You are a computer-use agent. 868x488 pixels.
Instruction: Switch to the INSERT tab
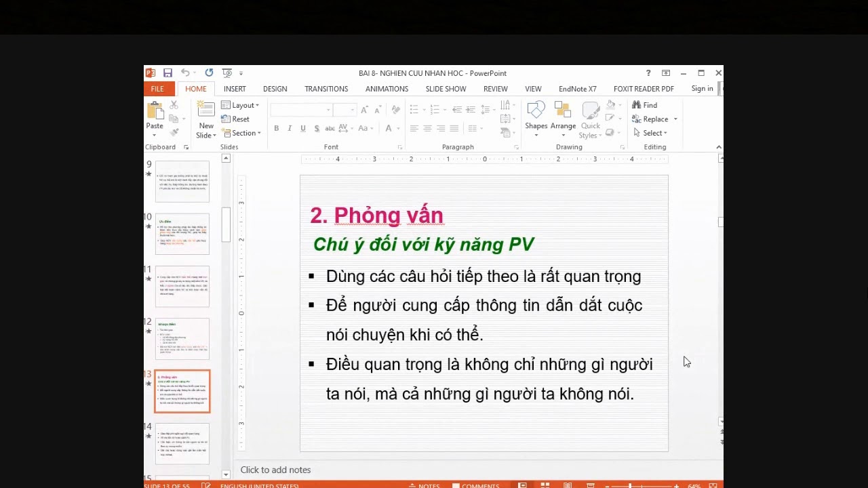(x=235, y=89)
